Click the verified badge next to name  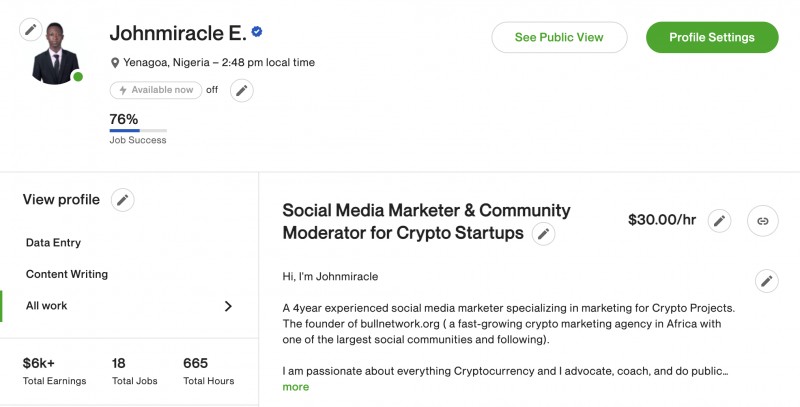pyautogui.click(x=257, y=33)
